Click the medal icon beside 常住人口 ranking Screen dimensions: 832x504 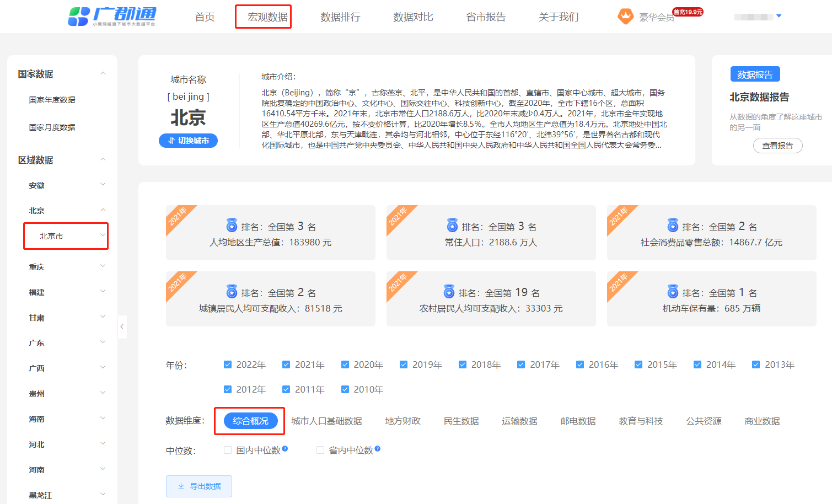[453, 226]
